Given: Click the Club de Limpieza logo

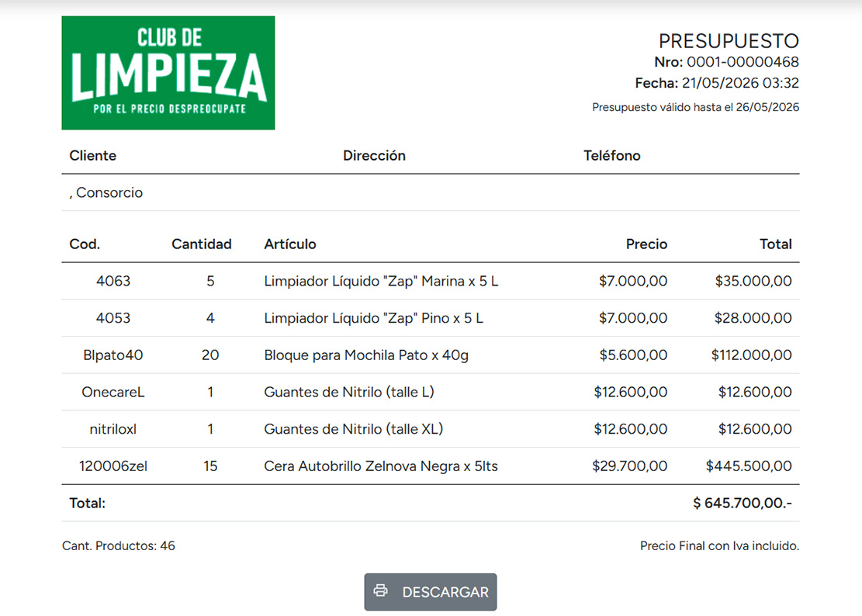Looking at the screenshot, I should coord(168,72).
